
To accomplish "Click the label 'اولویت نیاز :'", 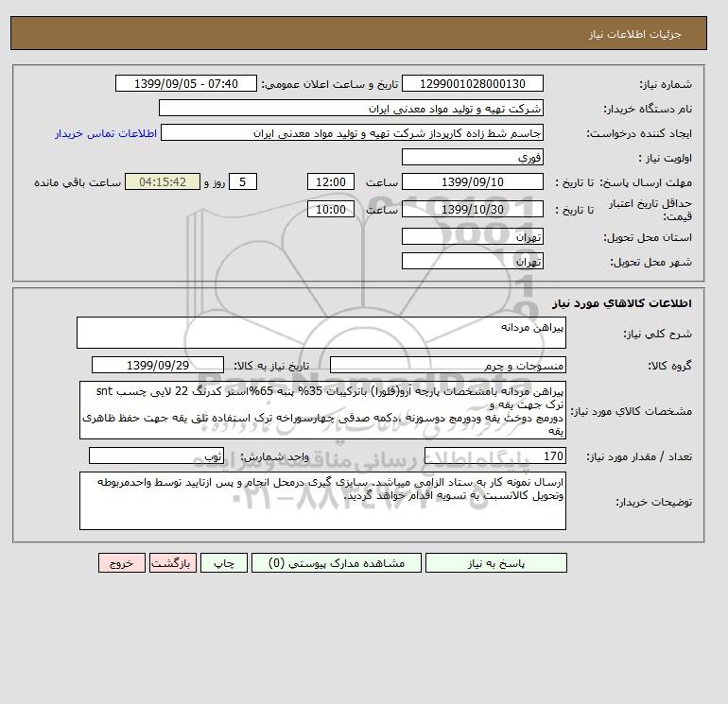I will click(666, 158).
